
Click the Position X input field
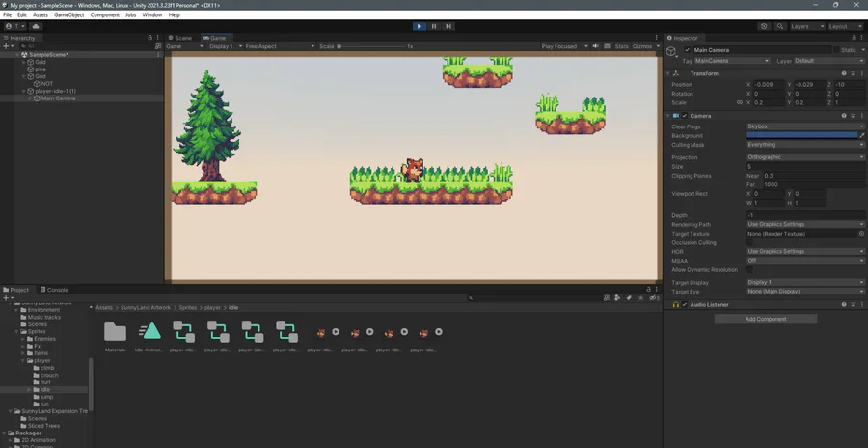(769, 85)
